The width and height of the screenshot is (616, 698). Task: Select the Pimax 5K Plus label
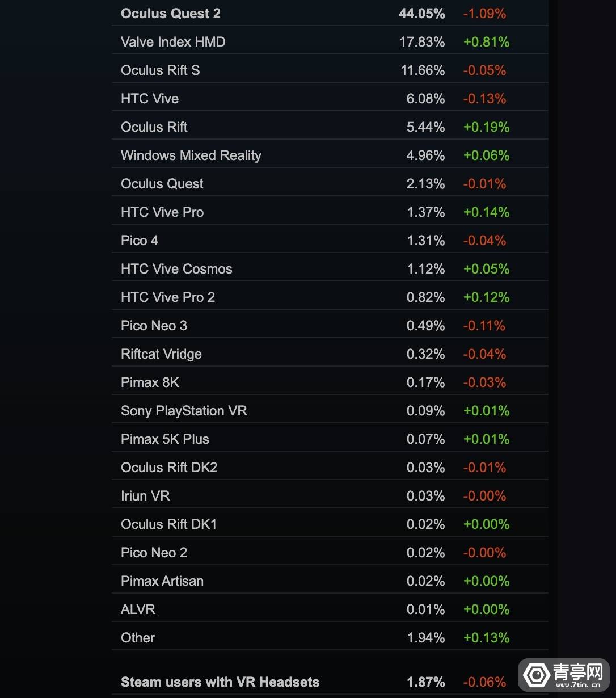click(164, 439)
